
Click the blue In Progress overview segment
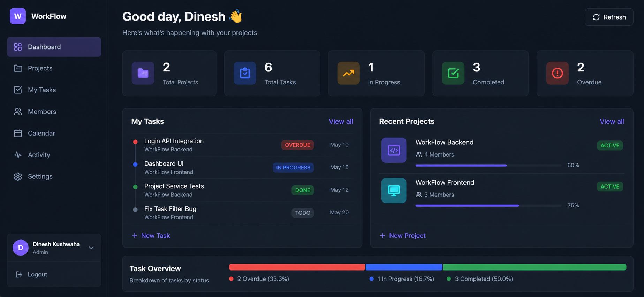tap(404, 267)
